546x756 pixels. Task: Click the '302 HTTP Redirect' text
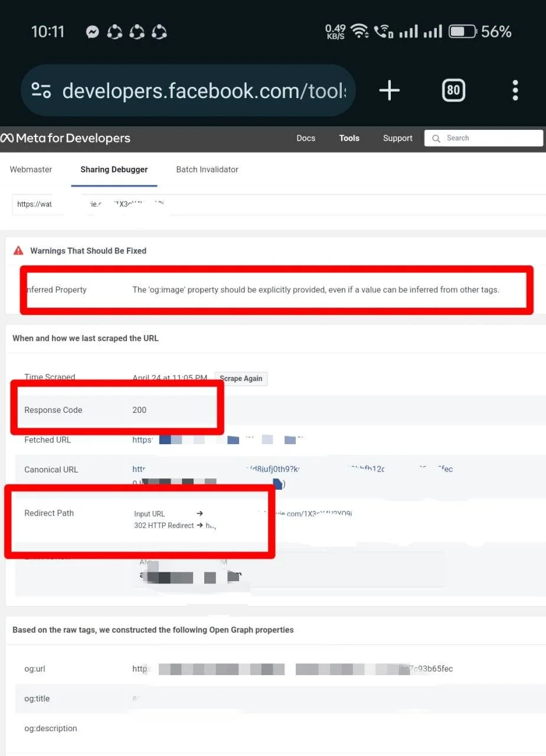[x=164, y=525]
